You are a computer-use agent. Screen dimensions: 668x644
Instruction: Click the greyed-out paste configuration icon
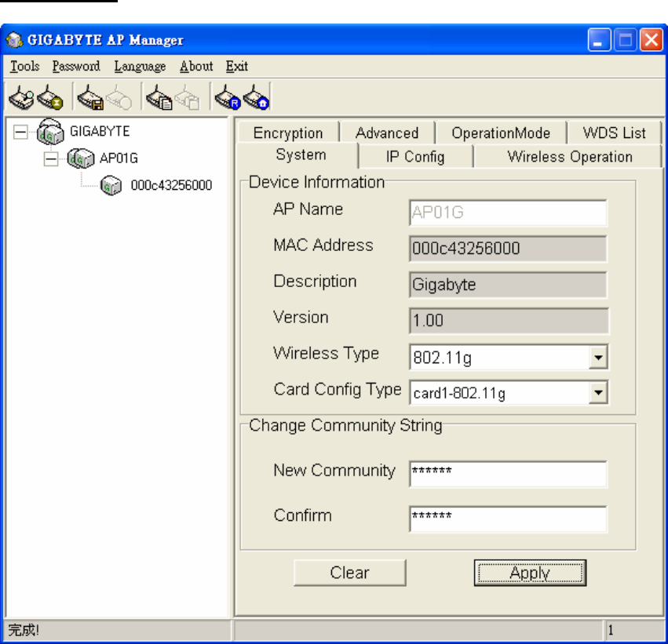[187, 97]
